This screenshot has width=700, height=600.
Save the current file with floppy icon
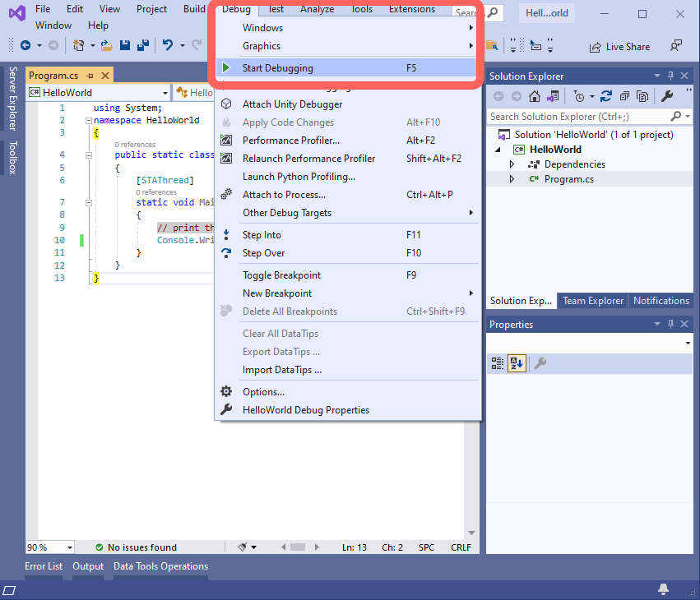tap(125, 45)
